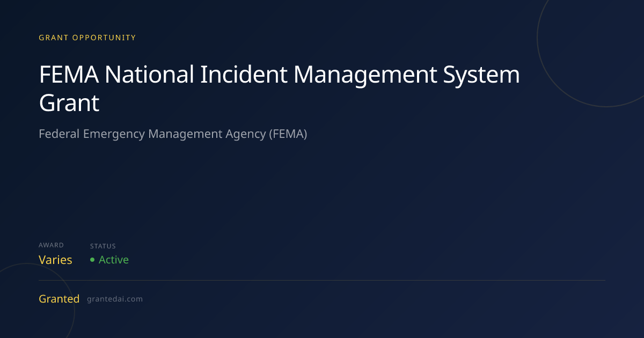
Task: Click the GRANT OPPORTUNITY label
Action: click(87, 38)
